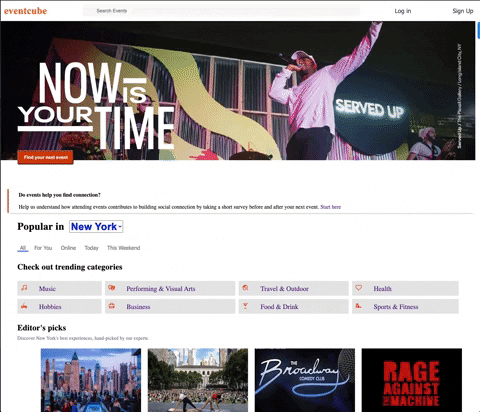Click the Business category icon
The height and width of the screenshot is (412, 480).
112,306
